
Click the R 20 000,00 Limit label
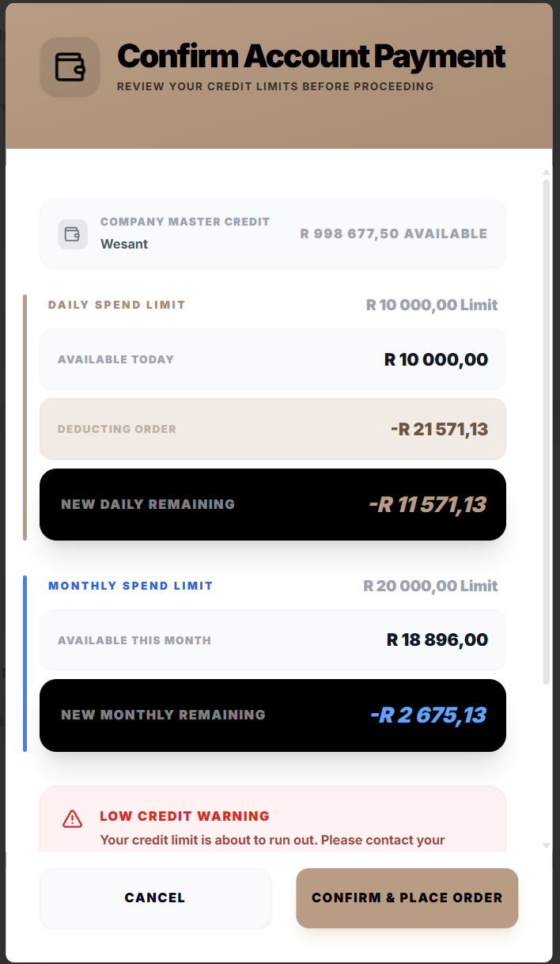[430, 586]
